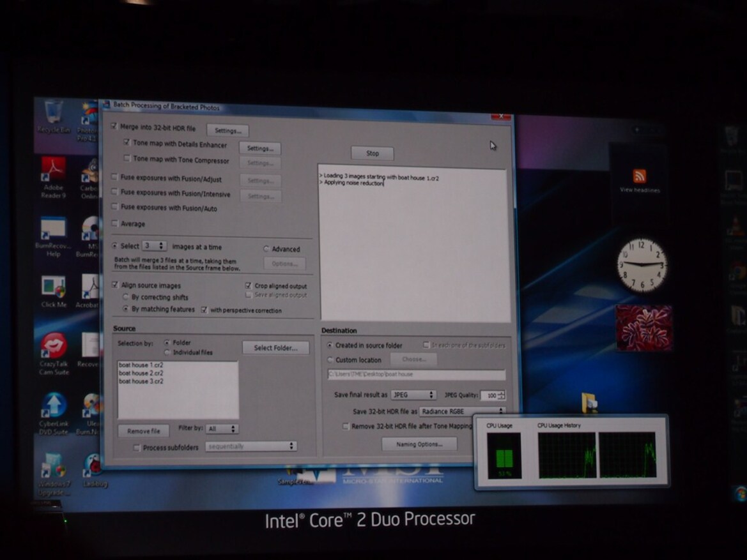Click the analog clock gadget

point(642,264)
